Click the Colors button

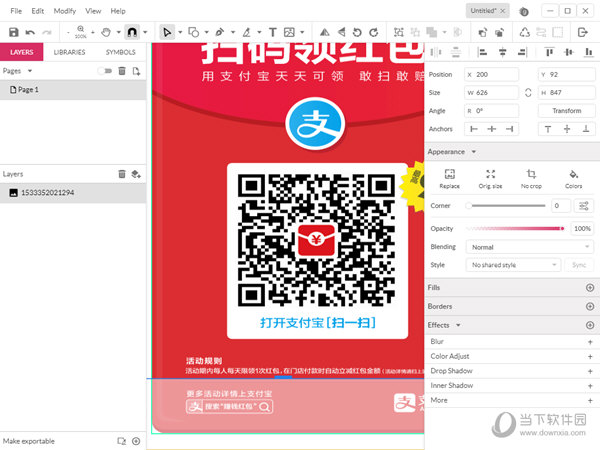tap(573, 179)
